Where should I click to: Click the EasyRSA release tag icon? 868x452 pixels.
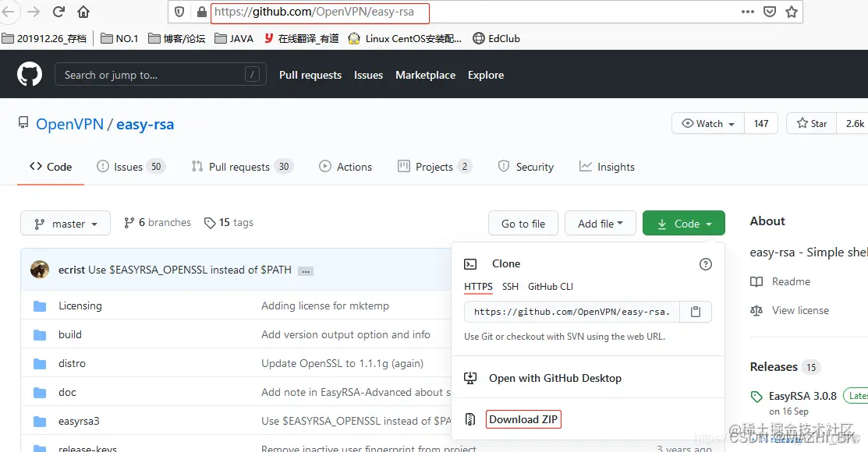pos(756,396)
